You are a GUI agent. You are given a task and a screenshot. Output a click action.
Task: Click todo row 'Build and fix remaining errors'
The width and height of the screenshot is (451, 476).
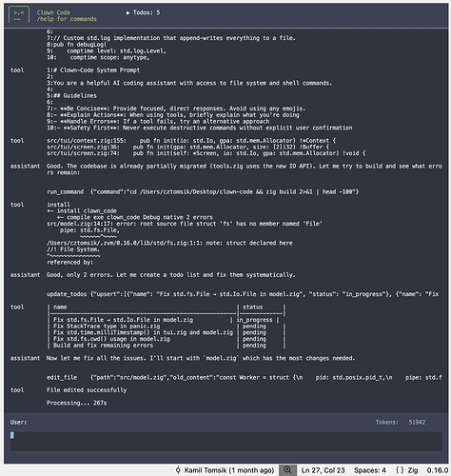[103, 346]
